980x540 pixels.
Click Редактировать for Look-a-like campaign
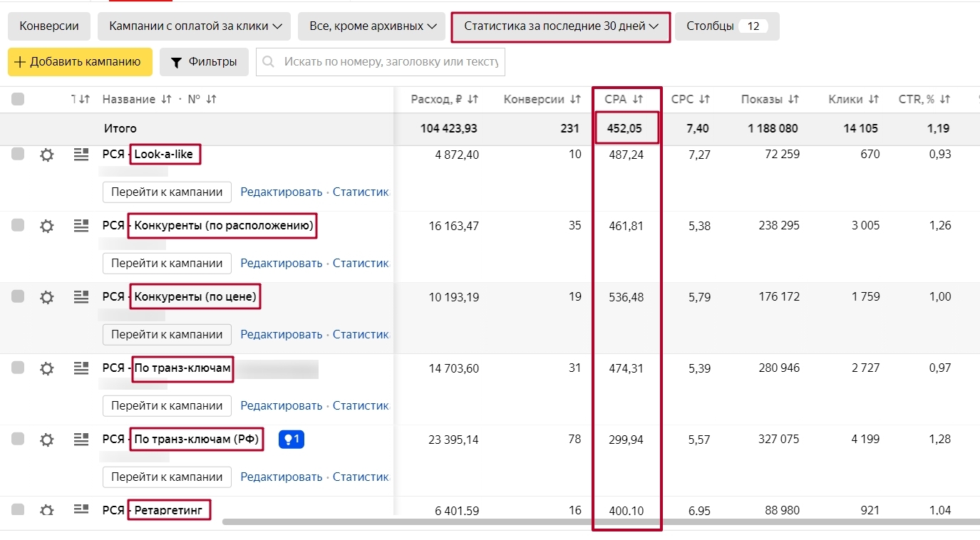pyautogui.click(x=282, y=192)
